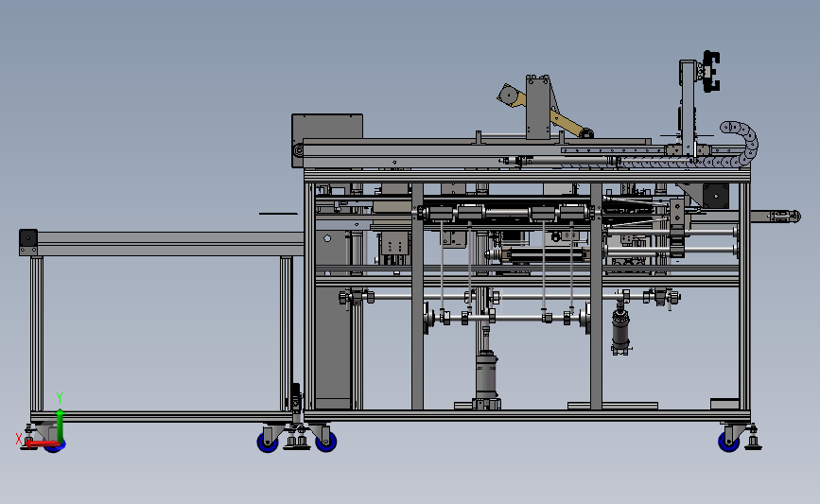Select the black end cap of the left conveyor
This screenshot has width=820, height=504.
[x=28, y=239]
